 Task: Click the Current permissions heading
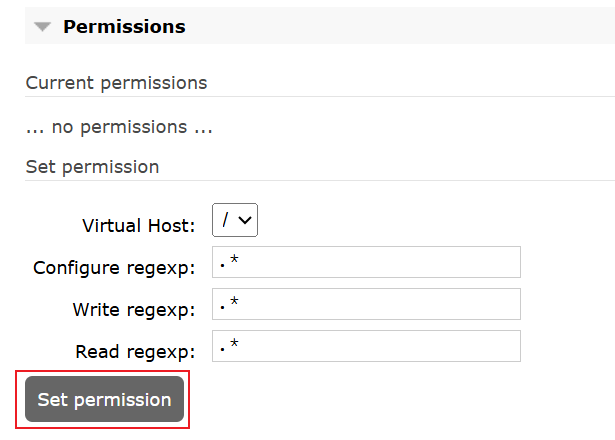(x=116, y=83)
